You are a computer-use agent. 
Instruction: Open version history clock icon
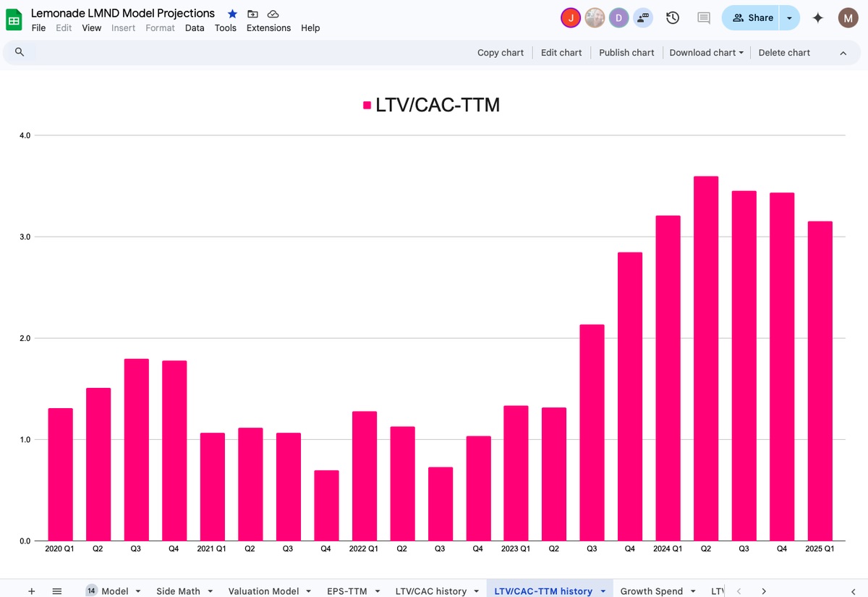673,18
